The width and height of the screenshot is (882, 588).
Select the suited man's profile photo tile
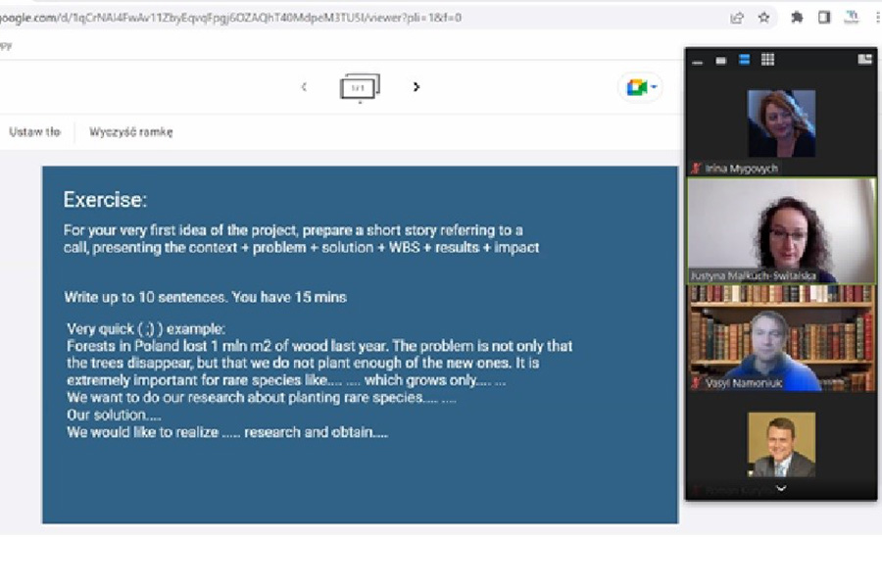coord(781,445)
